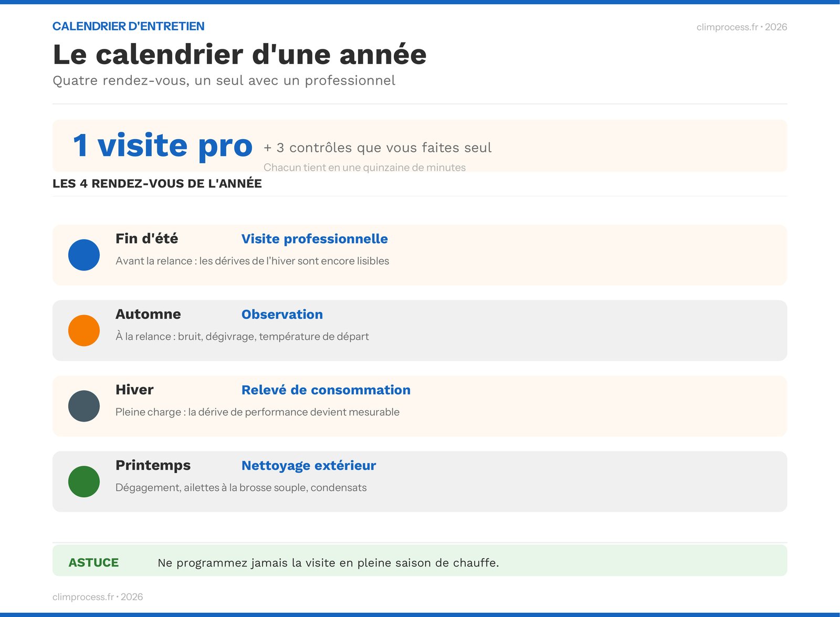
Task: Click the large '1 visite pro' headline
Action: (163, 145)
